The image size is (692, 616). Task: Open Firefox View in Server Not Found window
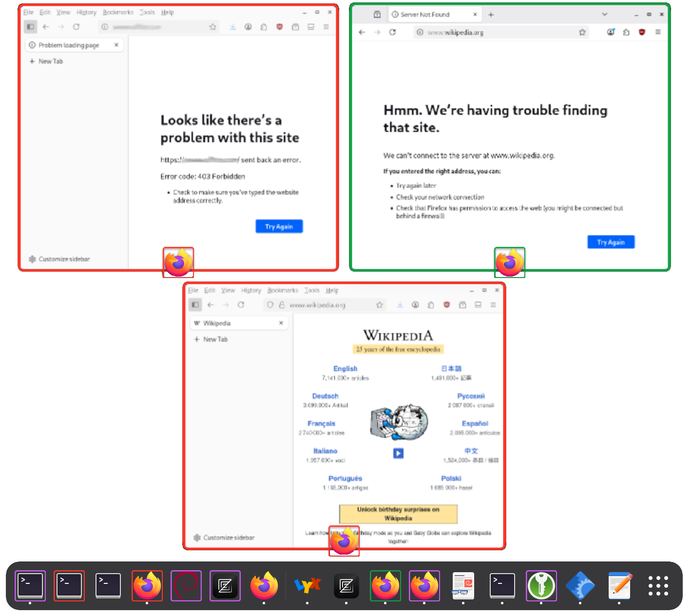click(x=377, y=15)
